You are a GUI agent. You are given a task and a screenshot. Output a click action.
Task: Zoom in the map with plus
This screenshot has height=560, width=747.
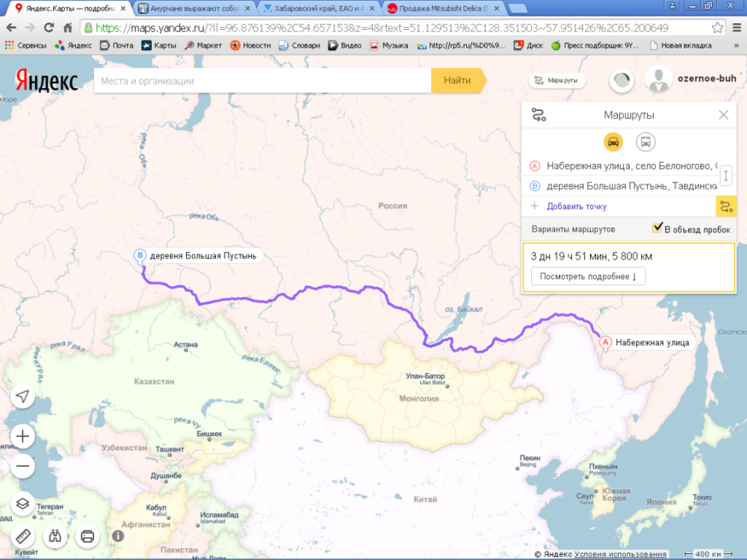click(x=22, y=436)
